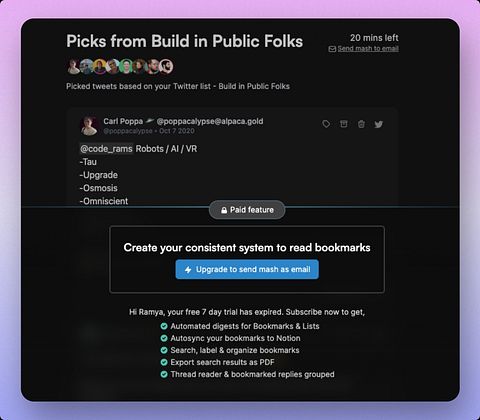Screen dimensions: 480x420
Task: Click the last avatar in the list row
Action: [x=166, y=66]
